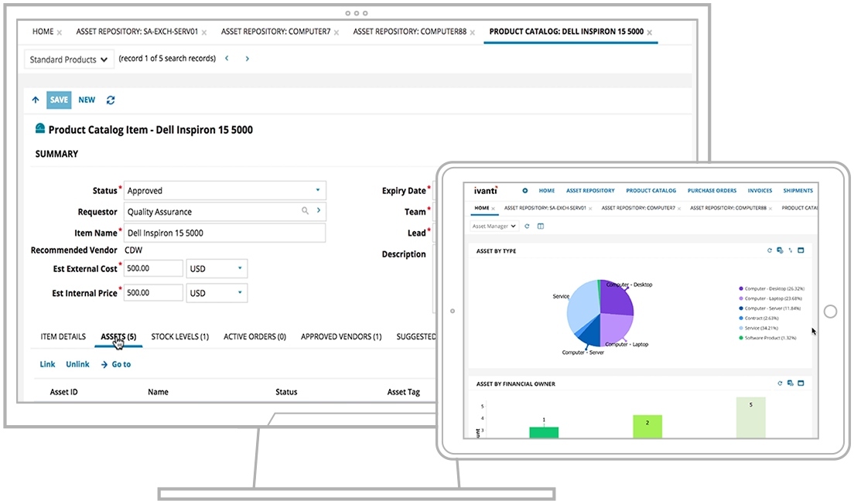The width and height of the screenshot is (854, 504).
Task: Click the Est Internal Price amount field
Action: point(153,293)
